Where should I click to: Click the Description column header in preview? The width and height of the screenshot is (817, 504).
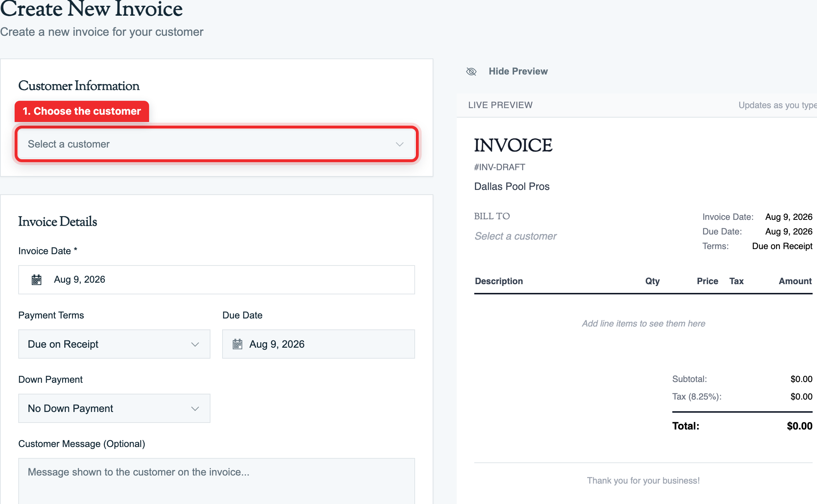tap(499, 281)
